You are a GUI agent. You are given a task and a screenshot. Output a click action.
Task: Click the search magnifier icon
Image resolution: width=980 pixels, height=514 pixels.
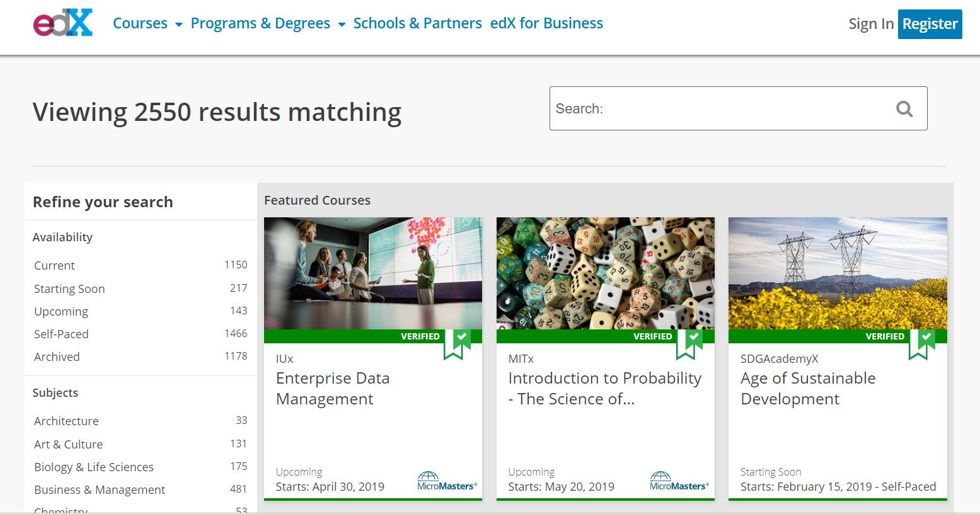coord(904,109)
